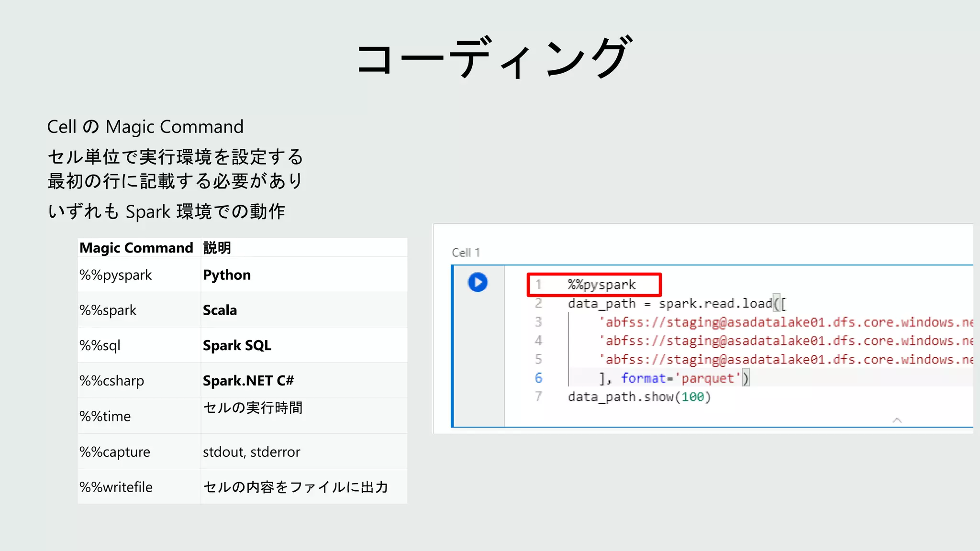The width and height of the screenshot is (980, 551).
Task: Click the 'stdout, stderror' table cell
Action: click(304, 452)
